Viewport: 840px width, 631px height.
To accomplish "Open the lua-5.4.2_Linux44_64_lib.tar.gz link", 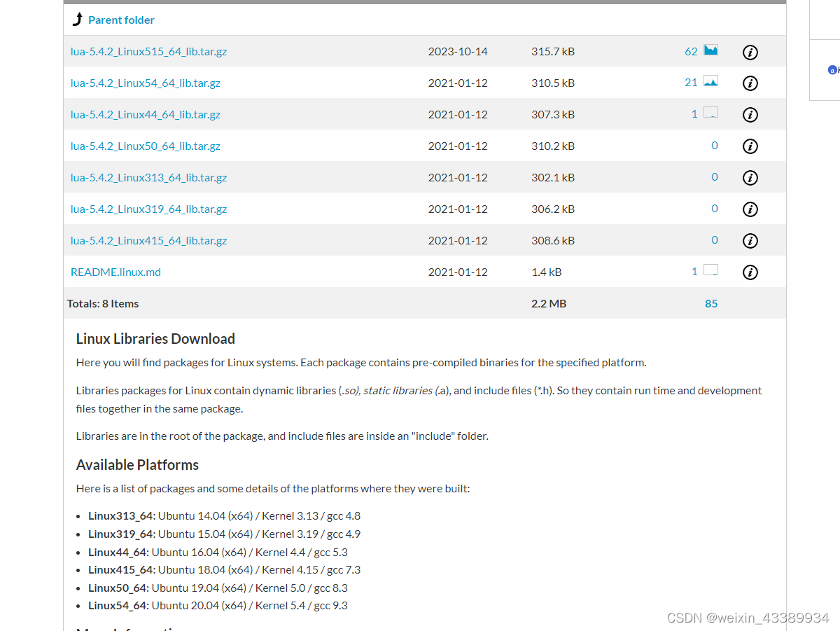I will (x=146, y=115).
